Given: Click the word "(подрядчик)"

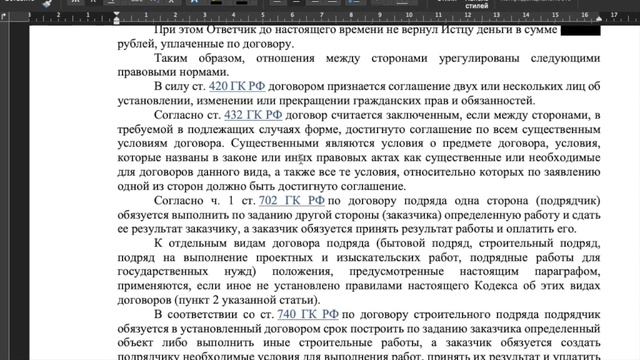Looking at the screenshot, I should pos(568,201).
